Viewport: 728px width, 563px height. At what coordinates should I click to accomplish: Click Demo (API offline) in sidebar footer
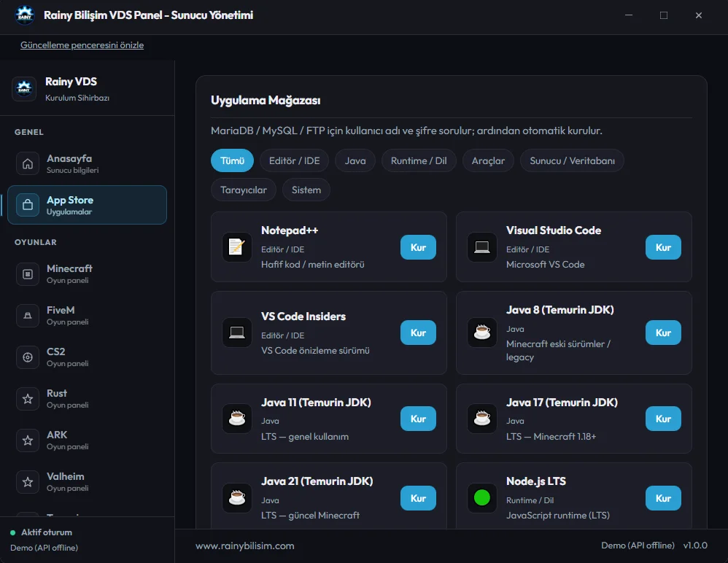pos(44,548)
